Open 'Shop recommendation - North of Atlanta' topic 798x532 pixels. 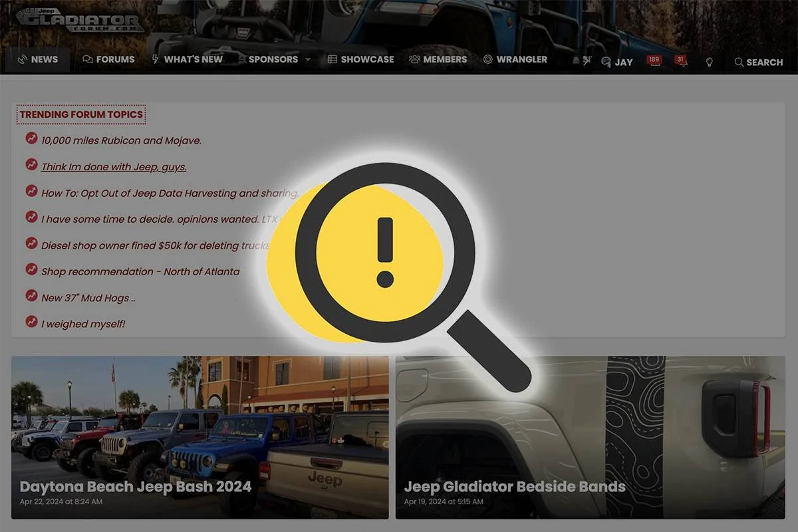click(x=140, y=271)
